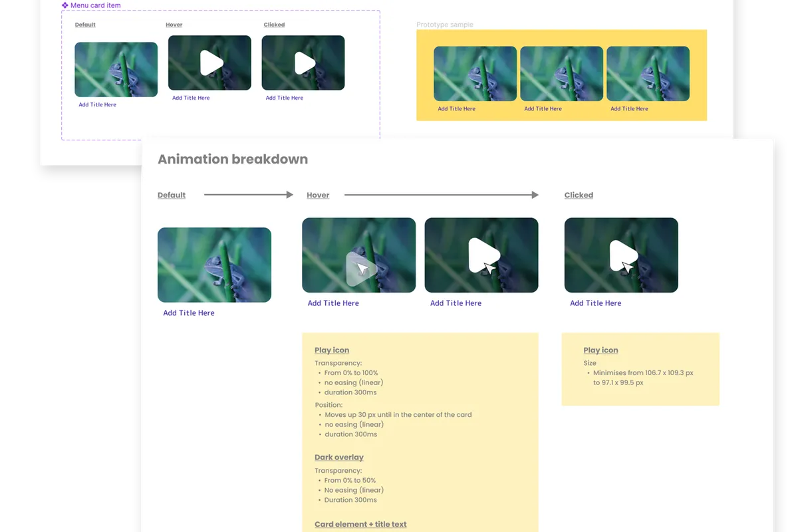
Task: Click play icon on Hover variant card
Action: tap(212, 63)
